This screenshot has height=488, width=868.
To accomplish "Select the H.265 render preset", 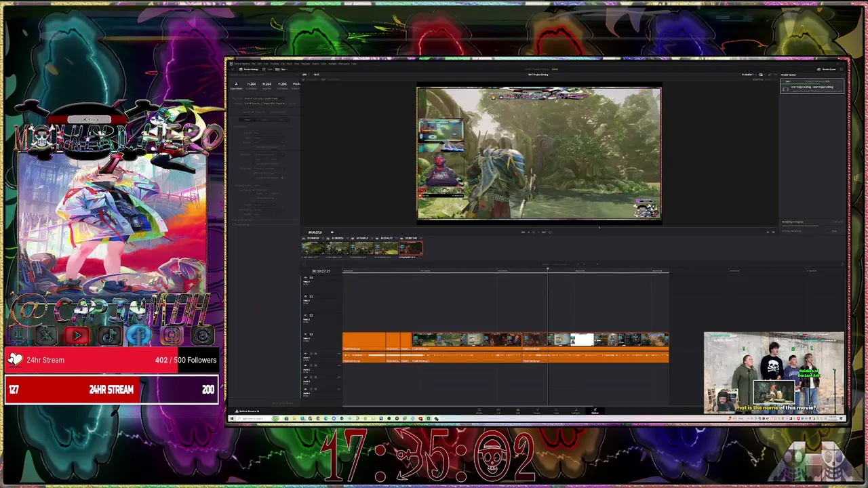I will [282, 87].
